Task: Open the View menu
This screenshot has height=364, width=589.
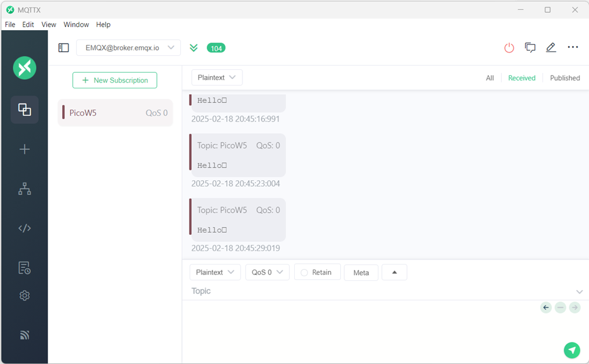Action: click(x=49, y=24)
